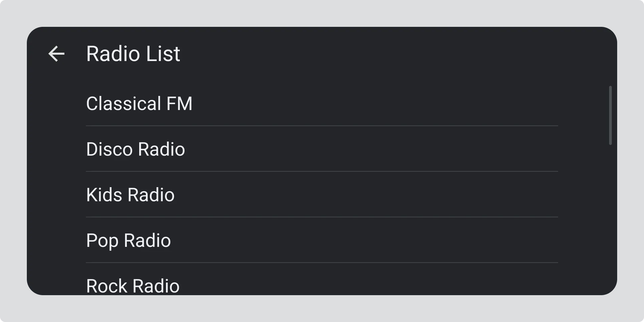644x322 pixels.
Task: Click the scrollbar on the right edge
Action: [610, 115]
